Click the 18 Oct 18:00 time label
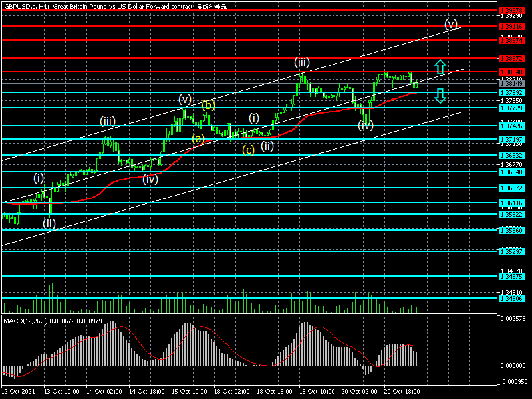The height and width of the screenshot is (399, 532). (275, 391)
